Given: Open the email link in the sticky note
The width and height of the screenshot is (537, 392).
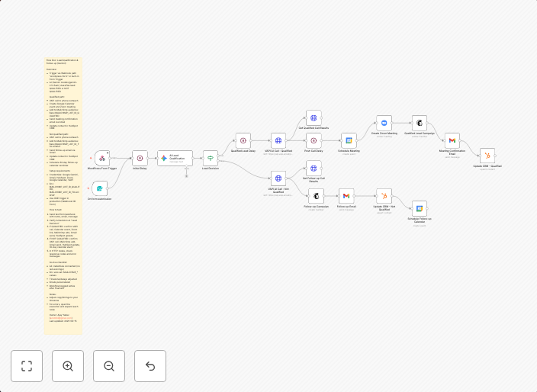Looking at the screenshot, I should pyautogui.click(x=61, y=318).
